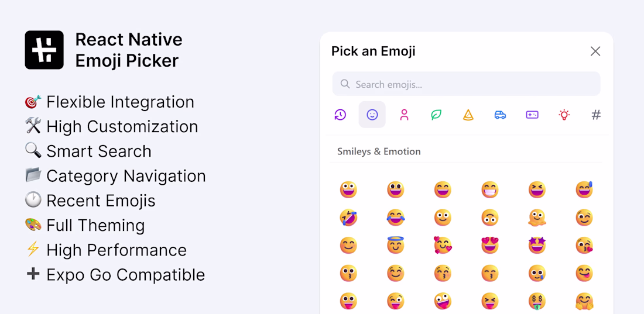The image size is (644, 314).
Task: Open the recent emojis category tab
Action: tap(340, 115)
